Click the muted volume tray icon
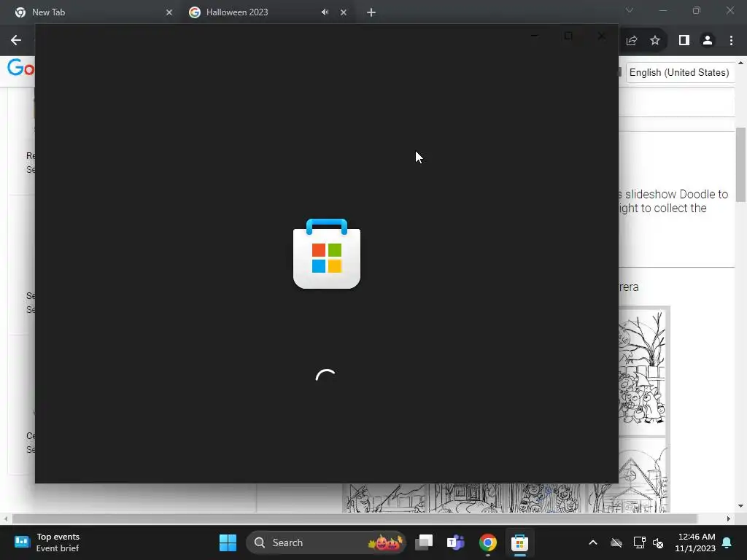Viewport: 747px width, 560px height. (659, 542)
